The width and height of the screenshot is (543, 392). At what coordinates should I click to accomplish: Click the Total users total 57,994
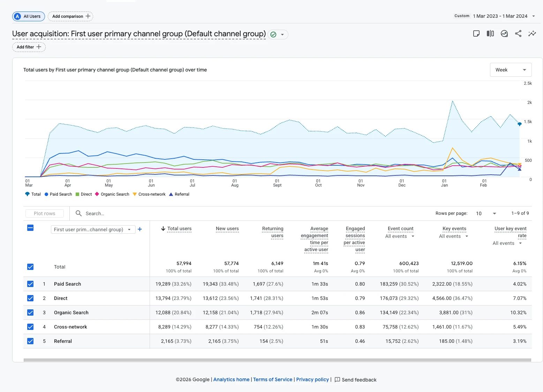pyautogui.click(x=184, y=263)
